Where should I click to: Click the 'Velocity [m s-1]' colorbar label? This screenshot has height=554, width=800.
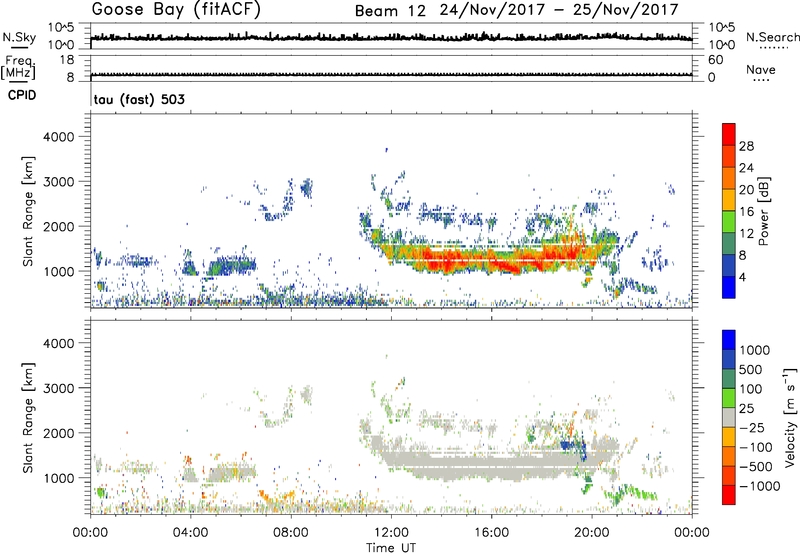[x=790, y=417]
